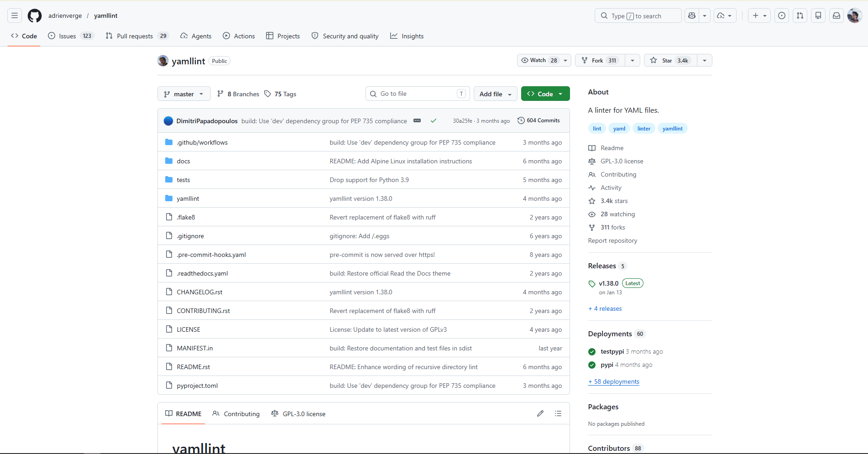Image resolution: width=868 pixels, height=454 pixels.
Task: Expand the Fork options caret
Action: [633, 60]
